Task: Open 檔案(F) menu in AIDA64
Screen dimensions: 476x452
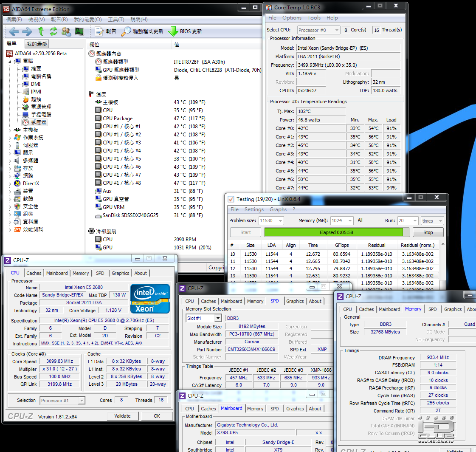Action: [x=14, y=20]
